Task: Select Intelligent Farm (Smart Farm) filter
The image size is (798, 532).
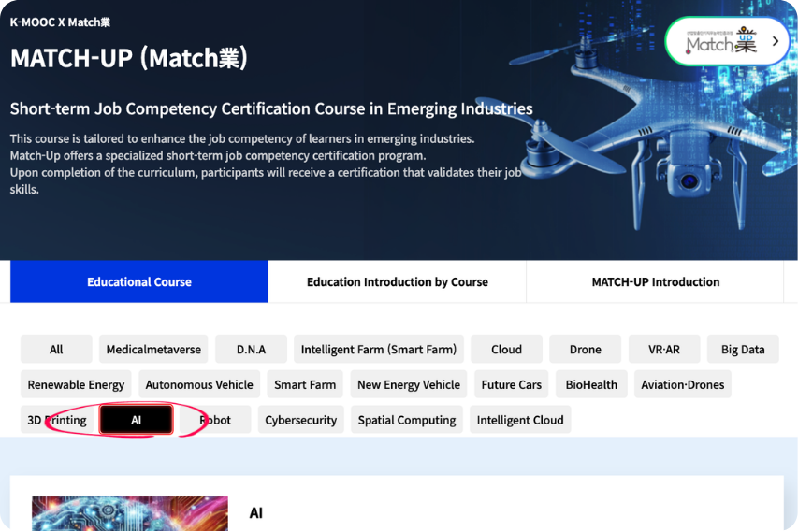Action: 379,350
